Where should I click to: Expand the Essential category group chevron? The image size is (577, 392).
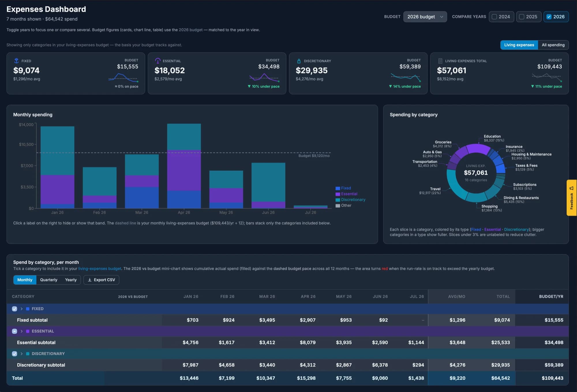tap(22, 331)
